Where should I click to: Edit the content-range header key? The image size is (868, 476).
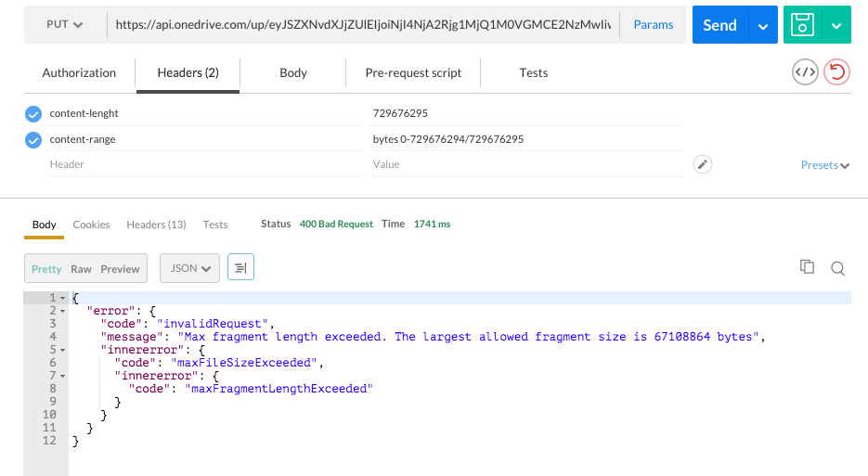[x=203, y=139]
